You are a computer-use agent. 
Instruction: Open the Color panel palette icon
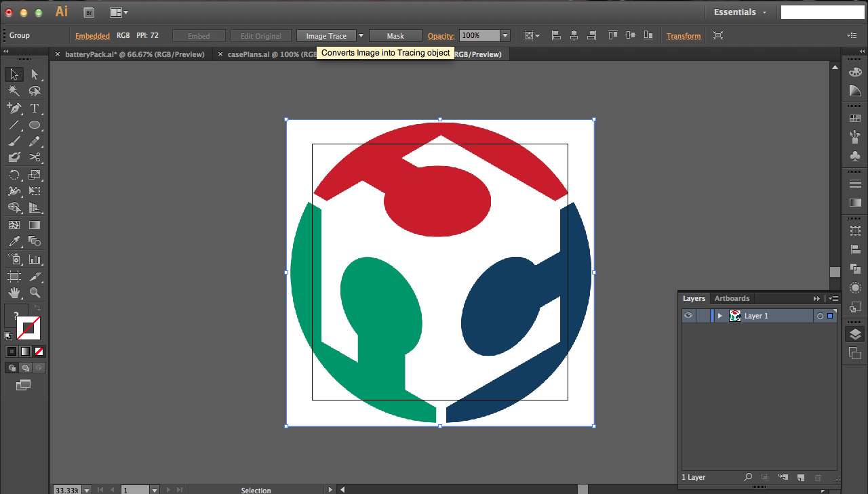(x=855, y=73)
